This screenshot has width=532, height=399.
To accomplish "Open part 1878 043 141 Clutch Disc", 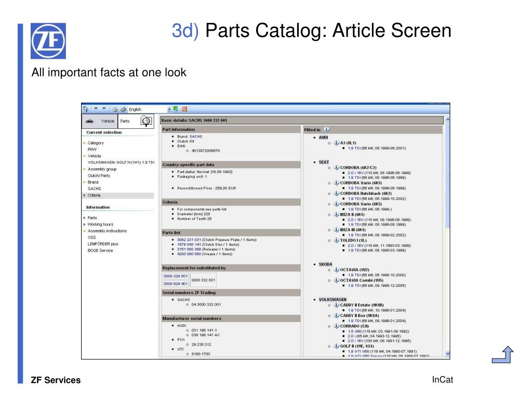I will tap(189, 244).
